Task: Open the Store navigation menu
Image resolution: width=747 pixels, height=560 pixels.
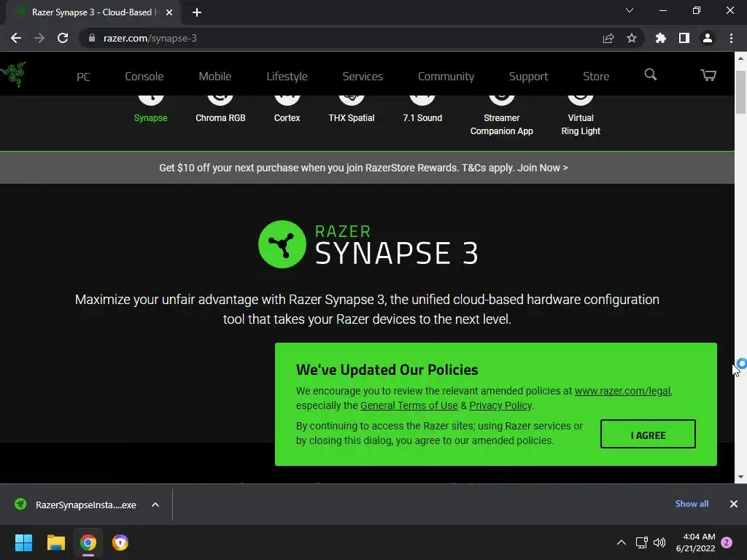Action: click(x=596, y=77)
